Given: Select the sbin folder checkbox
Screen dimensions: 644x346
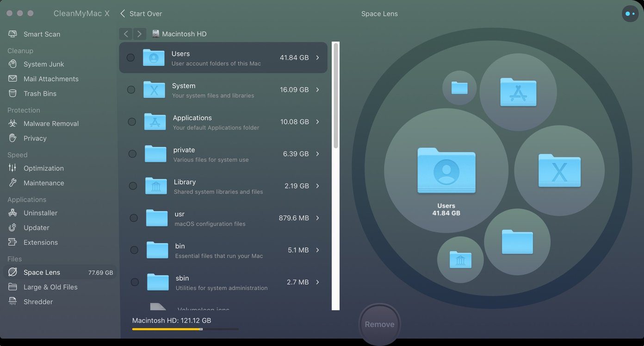Looking at the screenshot, I should coord(135,282).
